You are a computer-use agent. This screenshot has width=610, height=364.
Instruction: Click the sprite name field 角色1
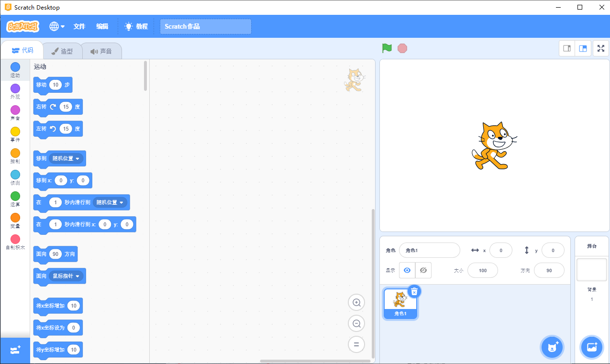[x=430, y=250]
